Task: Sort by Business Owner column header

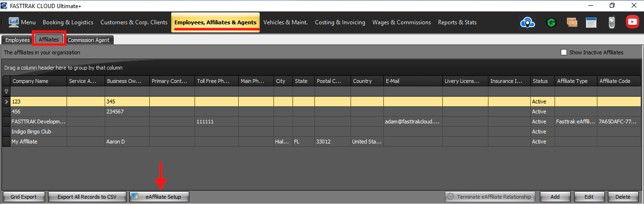Action: [x=127, y=81]
